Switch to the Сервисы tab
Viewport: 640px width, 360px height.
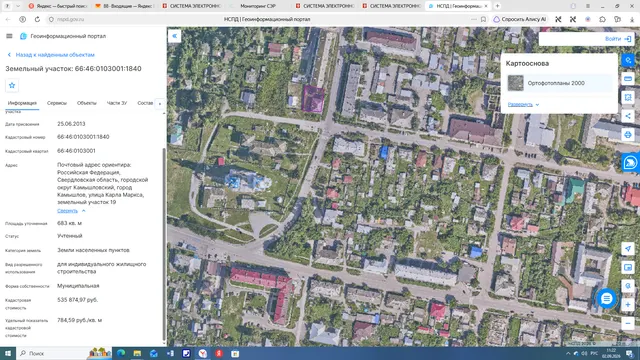coord(57,103)
